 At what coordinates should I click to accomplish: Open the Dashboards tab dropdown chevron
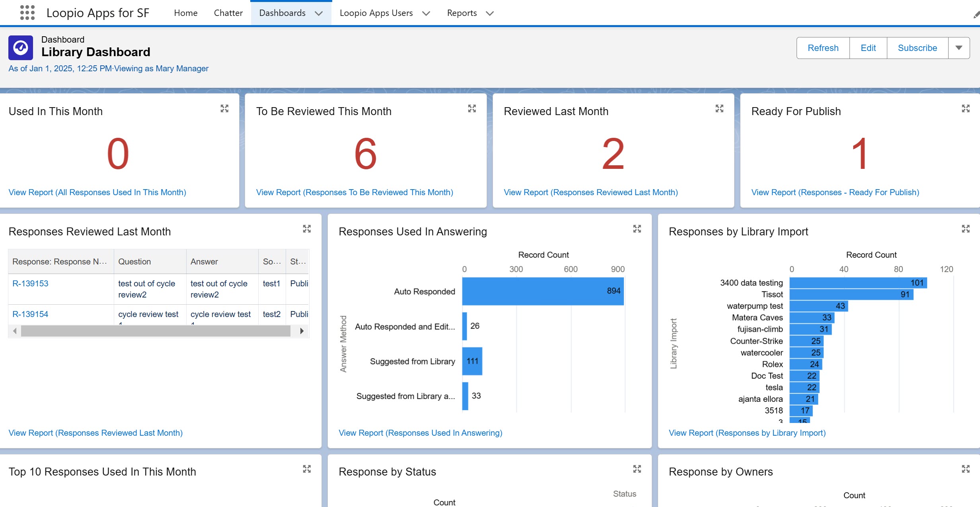318,13
